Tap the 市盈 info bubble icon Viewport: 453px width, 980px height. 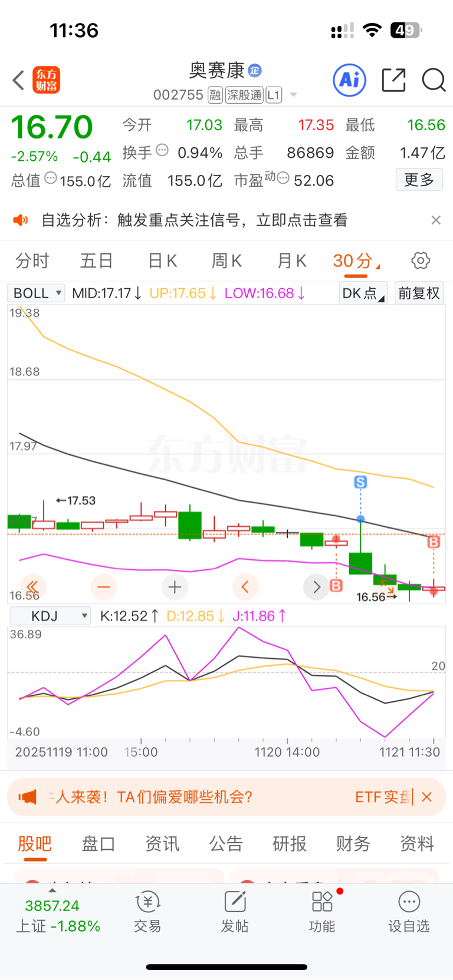click(x=283, y=178)
